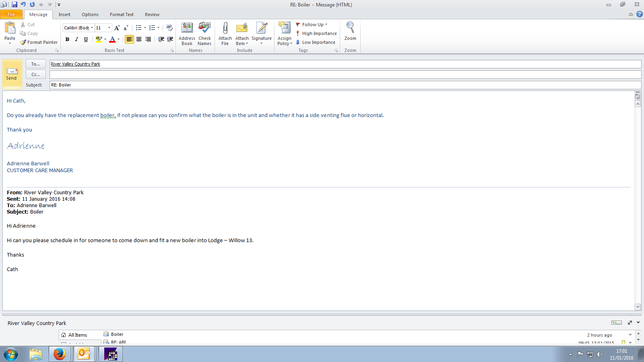Click the Paste clipboard icon
This screenshot has height=362, width=644.
coord(10,28)
